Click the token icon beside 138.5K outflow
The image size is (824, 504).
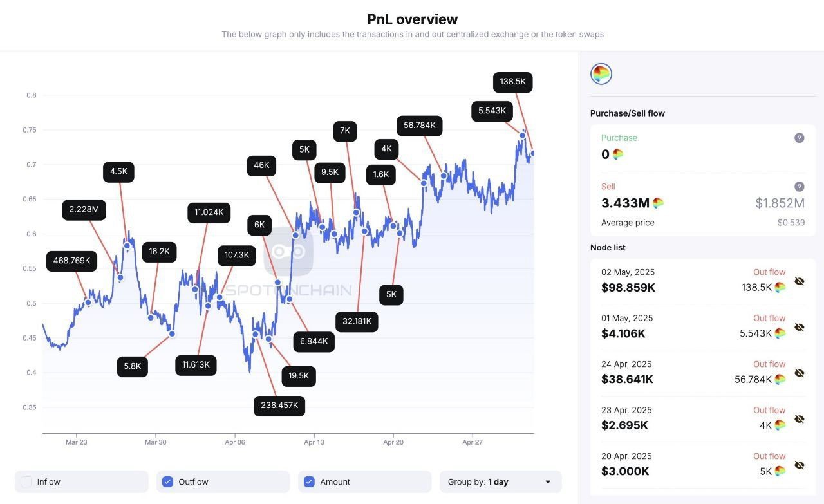(780, 287)
